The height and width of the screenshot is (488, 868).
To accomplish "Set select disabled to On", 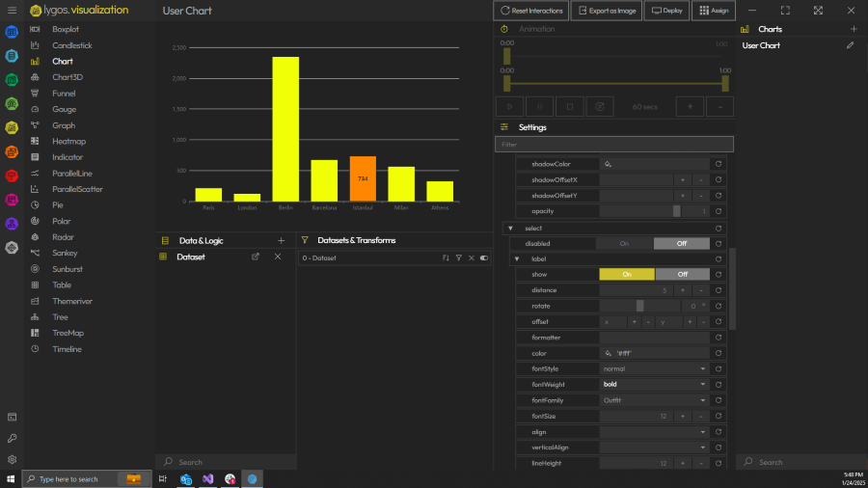I will [x=624, y=243].
